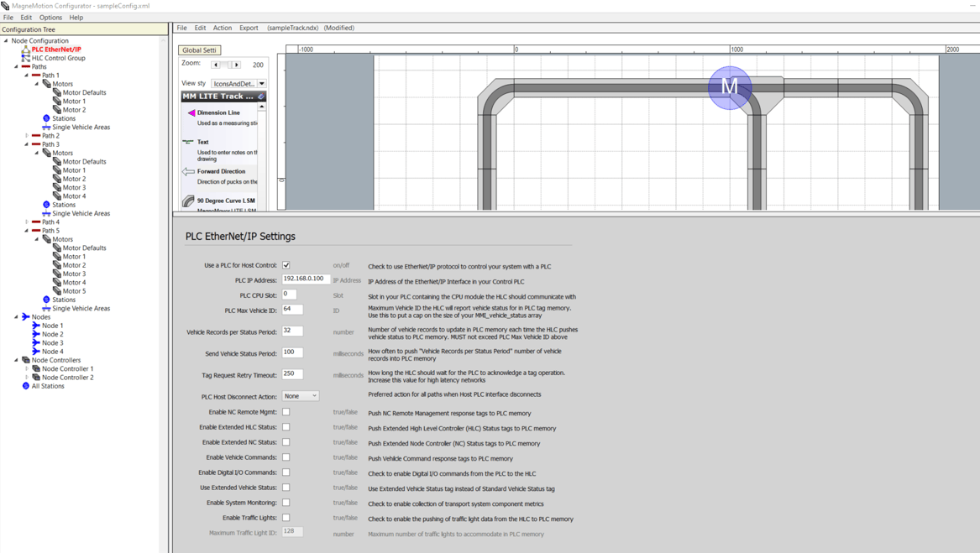Open the track editor Action menu

(x=222, y=29)
